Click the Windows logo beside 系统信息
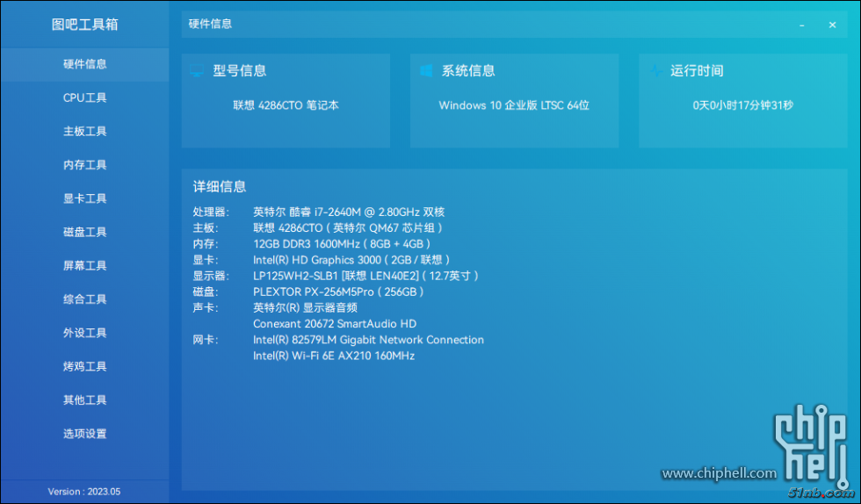This screenshot has height=504, width=861. pos(426,71)
